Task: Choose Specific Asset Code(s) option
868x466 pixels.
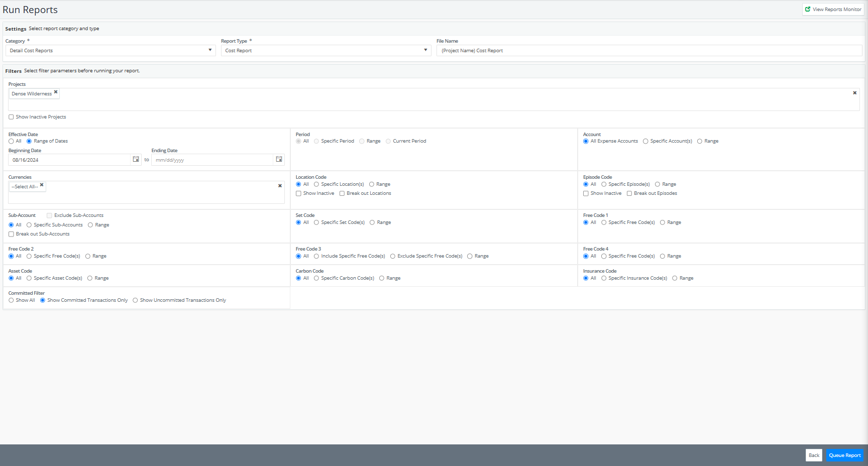Action: [29, 278]
